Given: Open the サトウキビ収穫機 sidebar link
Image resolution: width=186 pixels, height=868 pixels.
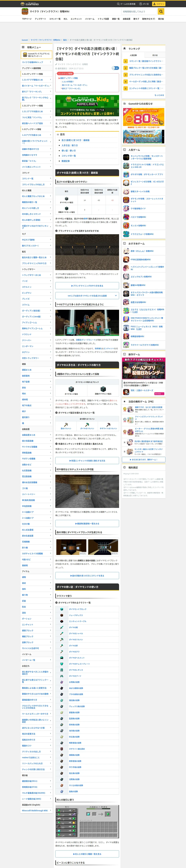Looking at the screenshot, I should 37,447.
